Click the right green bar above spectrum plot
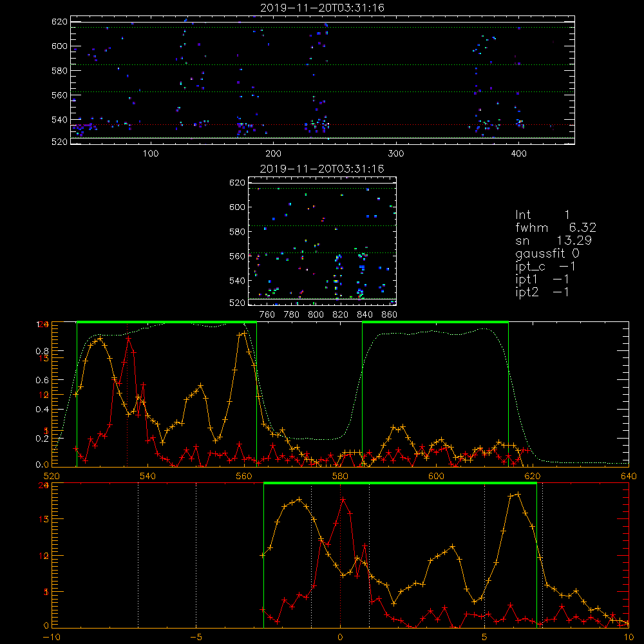644x644 pixels. coord(435,322)
